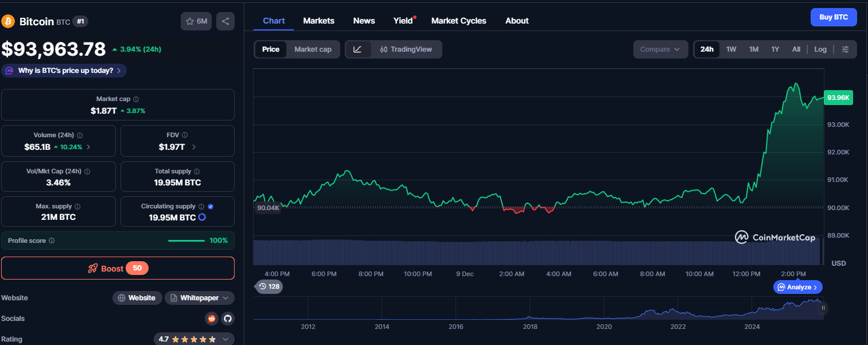
Task: Toggle the Price chart view
Action: click(270, 49)
